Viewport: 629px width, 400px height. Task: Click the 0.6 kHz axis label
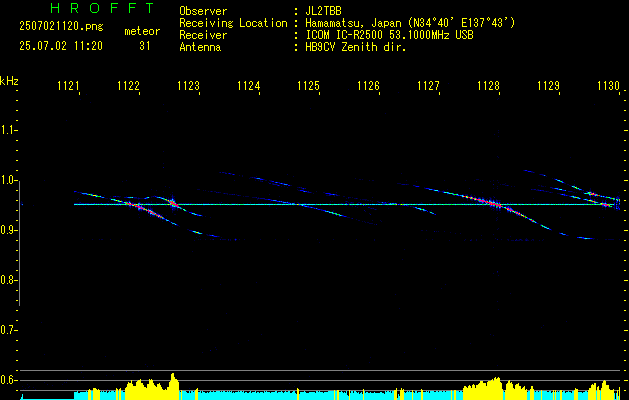click(8, 380)
